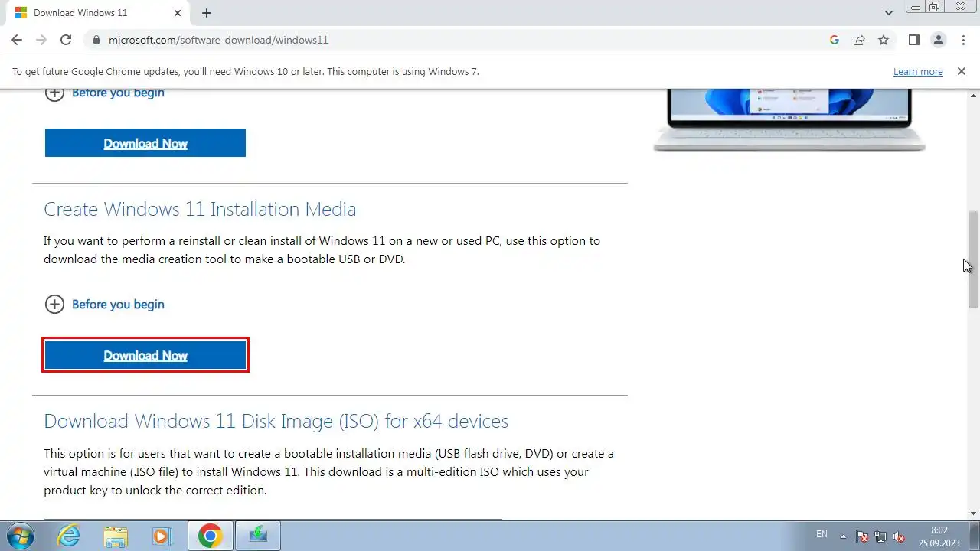Launch Internet Explorer from the taskbar
Screen dimensions: 980x551
69,536
